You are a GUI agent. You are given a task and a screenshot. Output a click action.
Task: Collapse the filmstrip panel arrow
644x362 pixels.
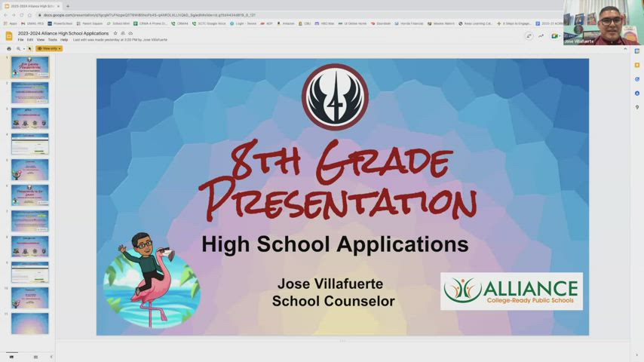pyautogui.click(x=51, y=357)
